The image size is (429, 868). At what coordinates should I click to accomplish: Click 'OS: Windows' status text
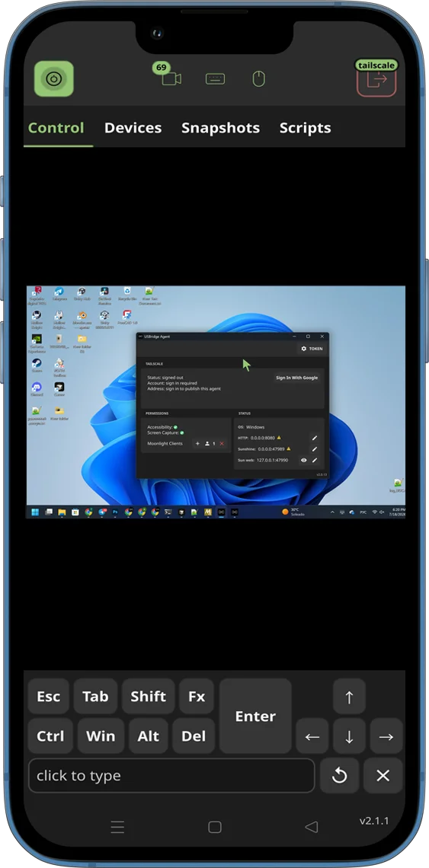(251, 427)
